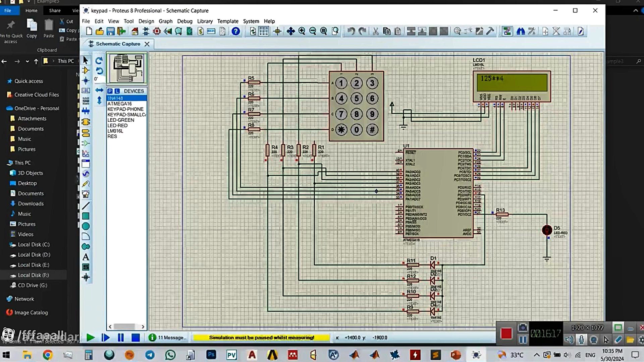Select the Component mode tool
The image size is (644, 362).
point(86,71)
